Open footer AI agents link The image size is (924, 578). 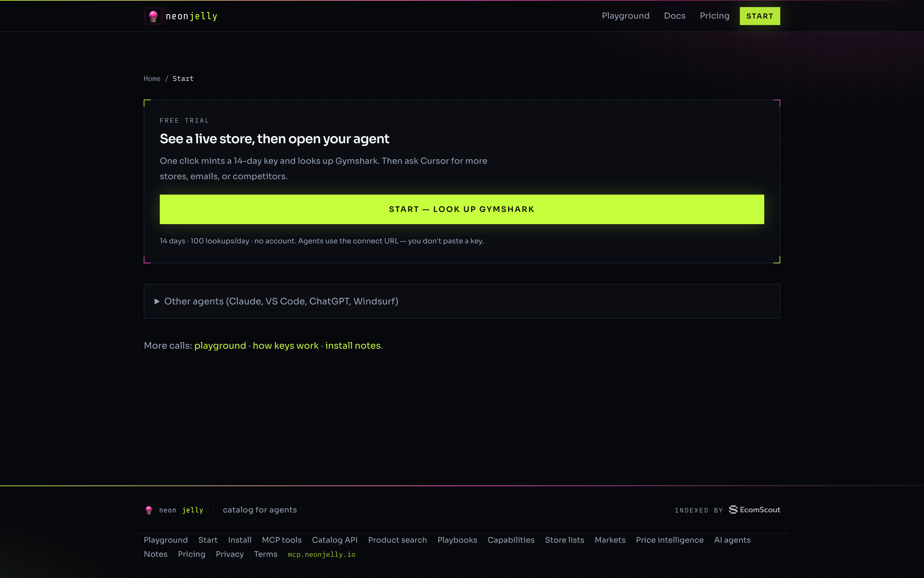coord(732,540)
